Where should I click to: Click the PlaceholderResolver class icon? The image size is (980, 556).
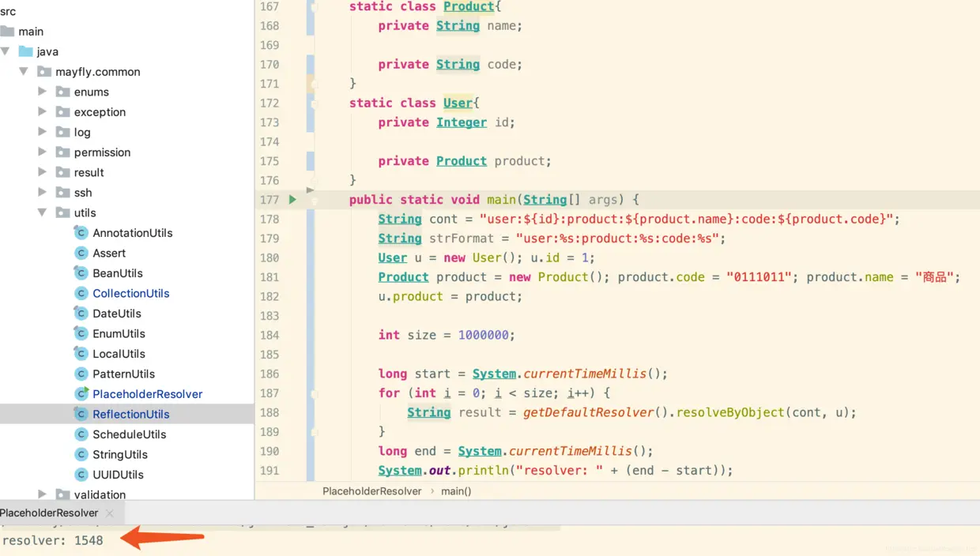(x=81, y=394)
